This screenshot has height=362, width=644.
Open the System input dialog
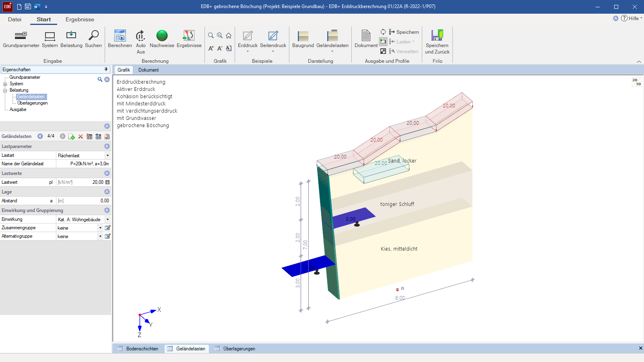click(50, 39)
